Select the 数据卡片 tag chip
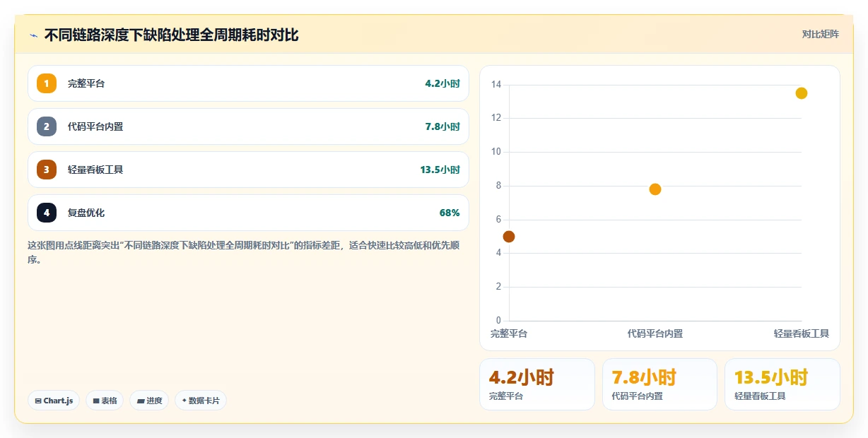 pyautogui.click(x=201, y=401)
